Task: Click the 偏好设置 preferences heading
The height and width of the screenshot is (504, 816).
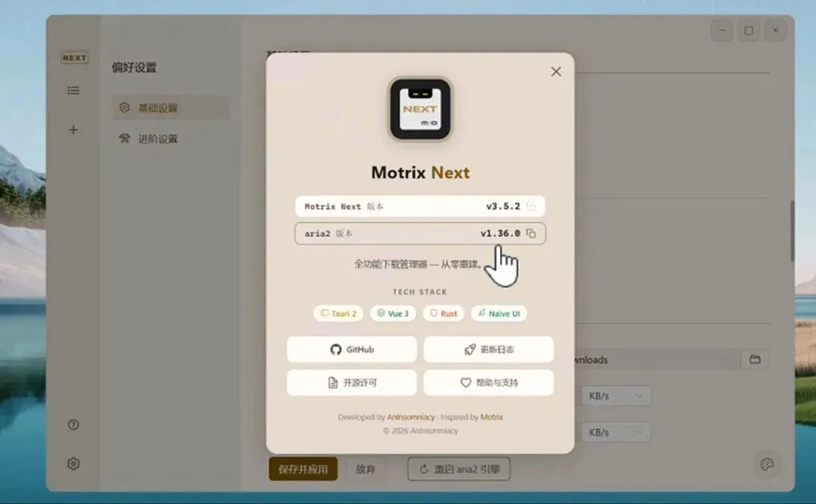Action: click(x=134, y=67)
